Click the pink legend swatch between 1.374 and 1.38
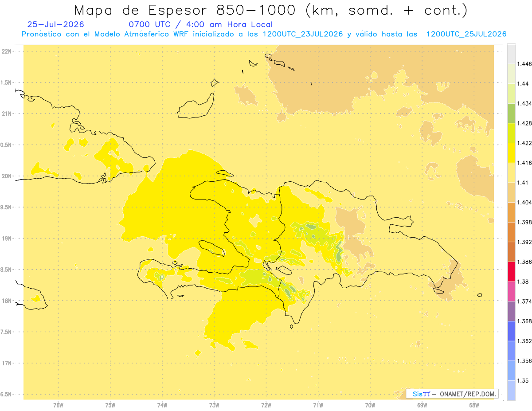532x411 pixels. pyautogui.click(x=511, y=291)
